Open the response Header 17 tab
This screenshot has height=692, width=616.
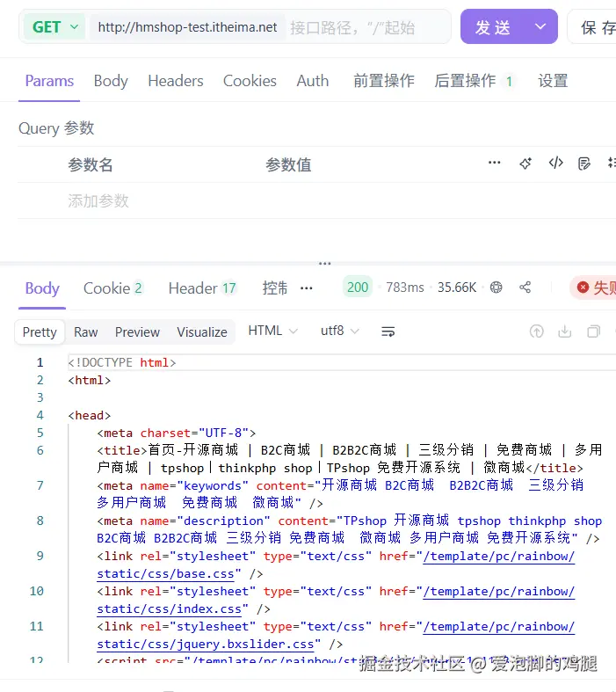(x=203, y=288)
